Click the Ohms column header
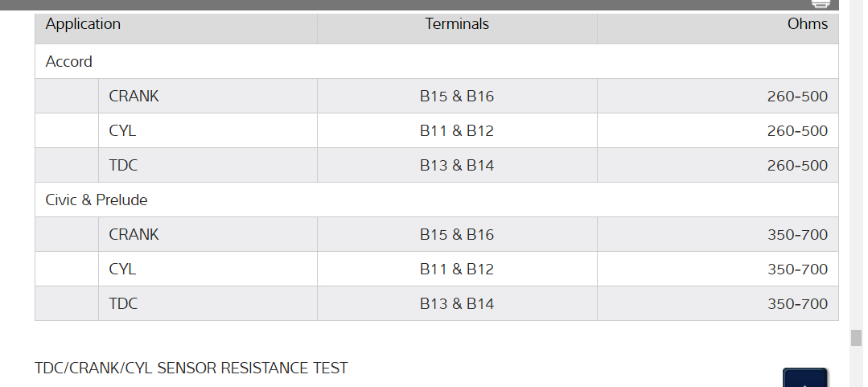Viewport: 868px width, 387px height. coord(807,24)
